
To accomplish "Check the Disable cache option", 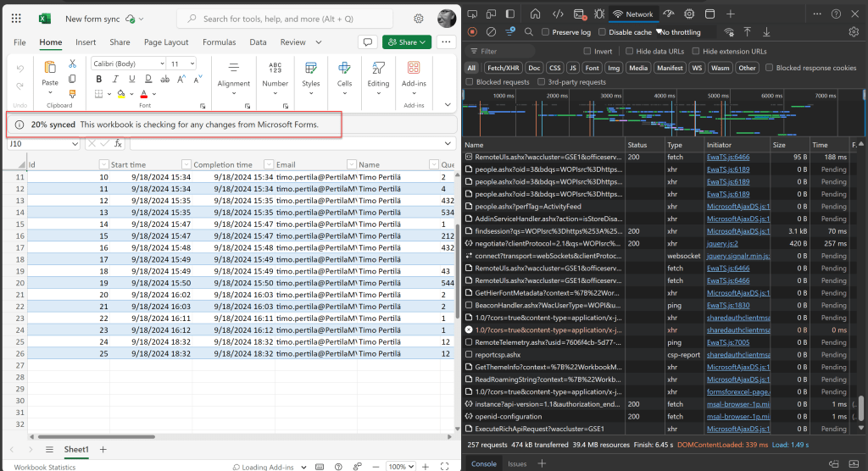I will coord(603,32).
